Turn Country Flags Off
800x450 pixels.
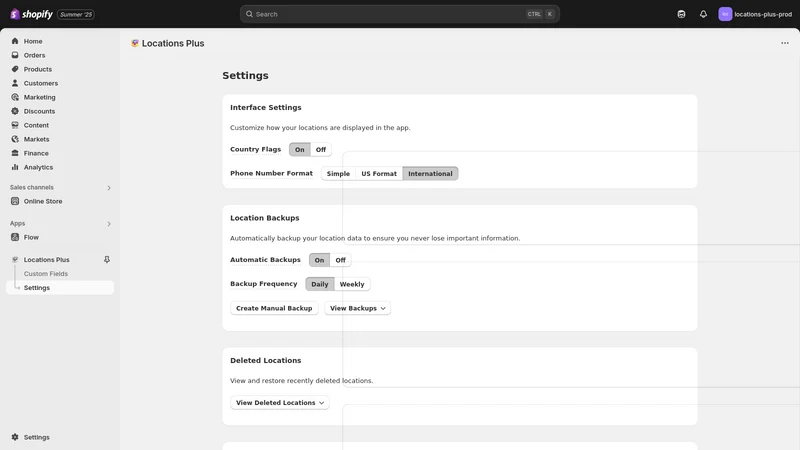320,149
